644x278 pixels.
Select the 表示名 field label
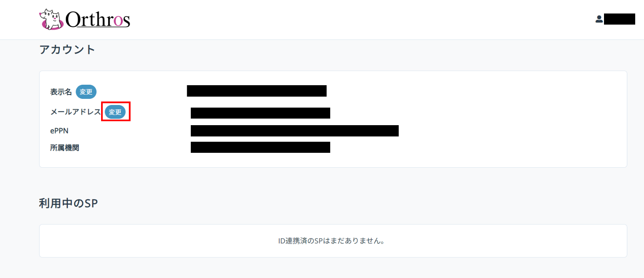pyautogui.click(x=61, y=92)
